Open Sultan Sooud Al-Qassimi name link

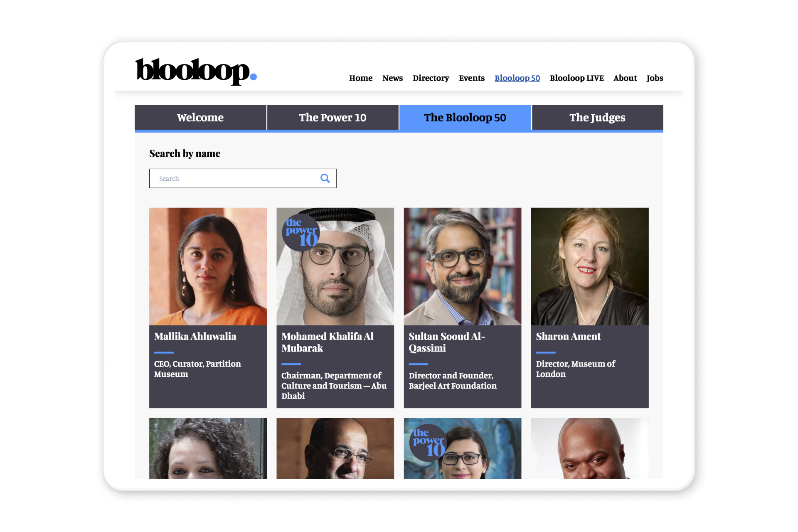[447, 342]
